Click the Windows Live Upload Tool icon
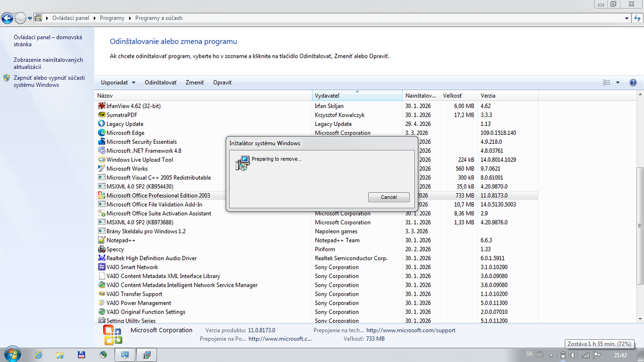 (102, 160)
